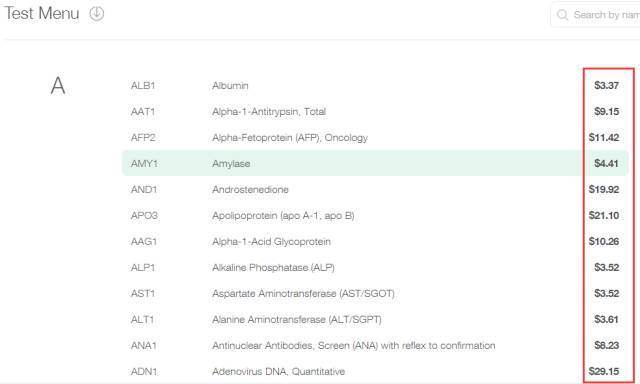Open Adenovirus DNA, Quantitative test
The image size is (640, 384).
[375, 371]
